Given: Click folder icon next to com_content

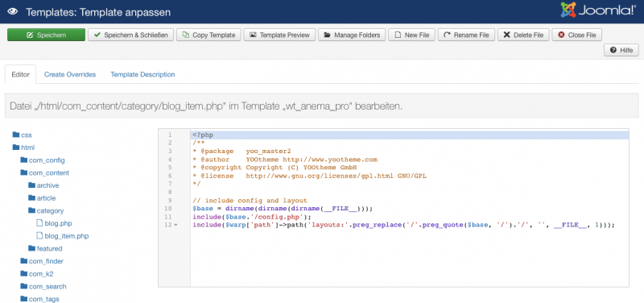Looking at the screenshot, I should point(24,172).
